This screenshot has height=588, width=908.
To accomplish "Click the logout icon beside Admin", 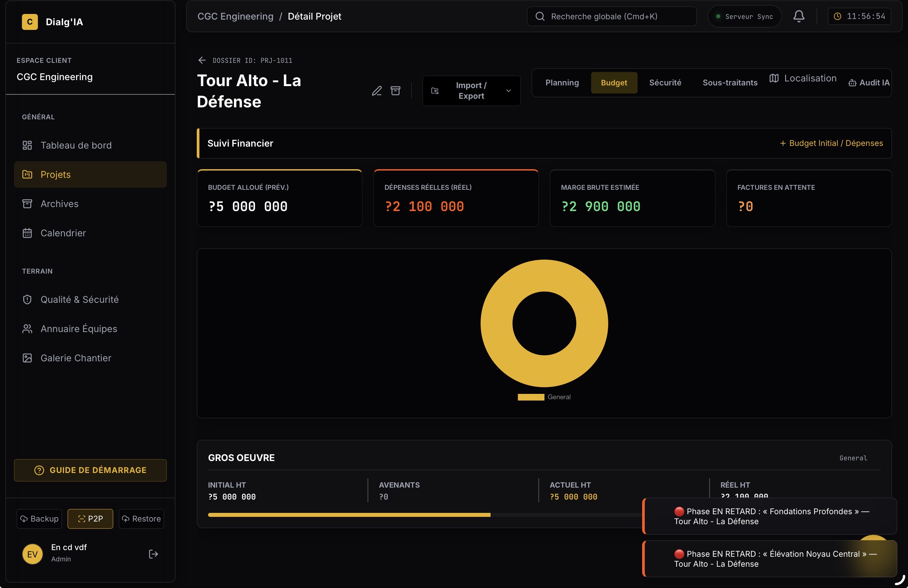I will [x=153, y=554].
